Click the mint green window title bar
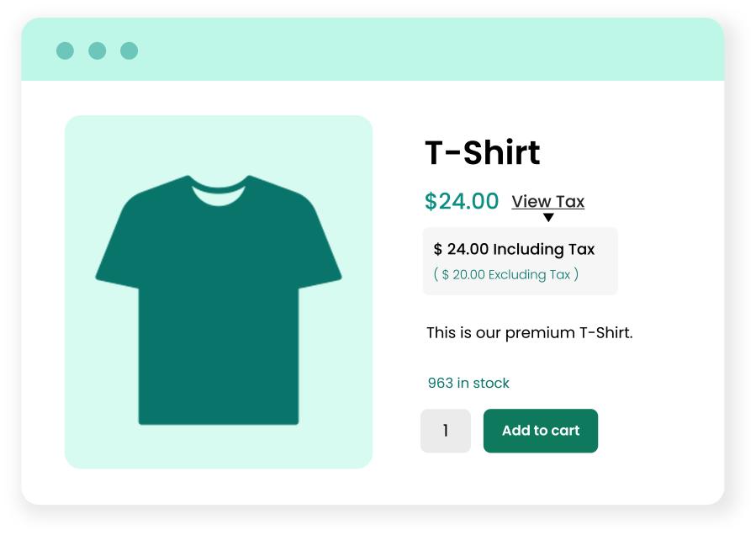This screenshot has width=756, height=535. 420,50
